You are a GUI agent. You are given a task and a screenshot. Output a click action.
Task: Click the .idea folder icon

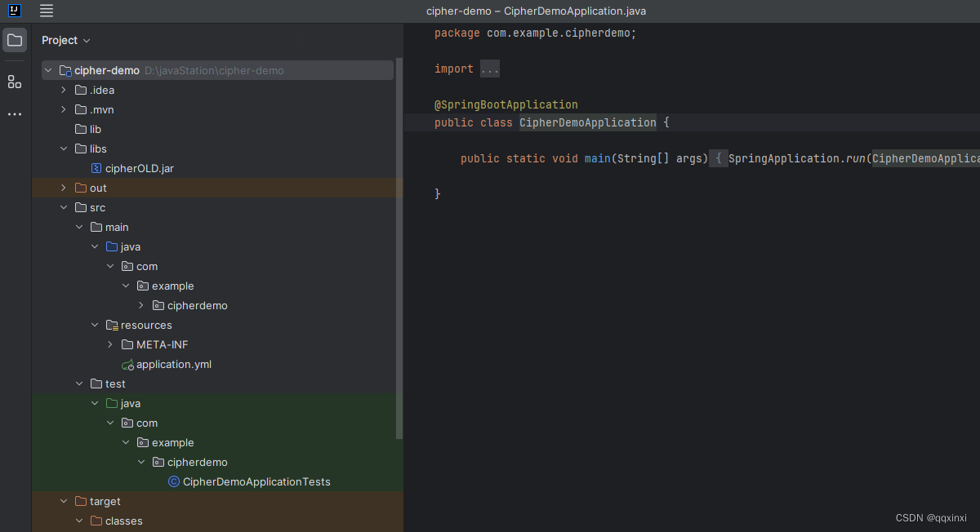tap(81, 90)
